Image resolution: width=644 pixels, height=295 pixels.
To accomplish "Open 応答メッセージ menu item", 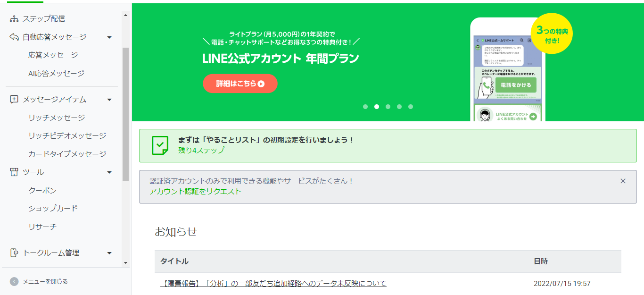I will pyautogui.click(x=53, y=55).
